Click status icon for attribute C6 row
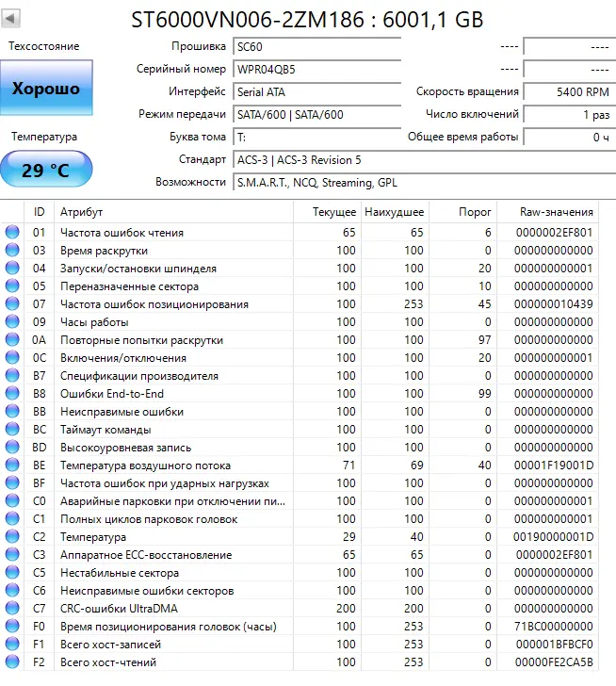 click(12, 591)
